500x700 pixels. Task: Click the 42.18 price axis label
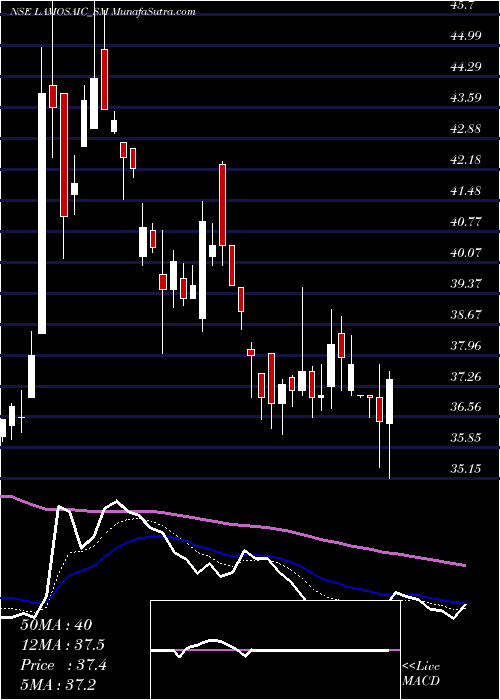click(467, 159)
